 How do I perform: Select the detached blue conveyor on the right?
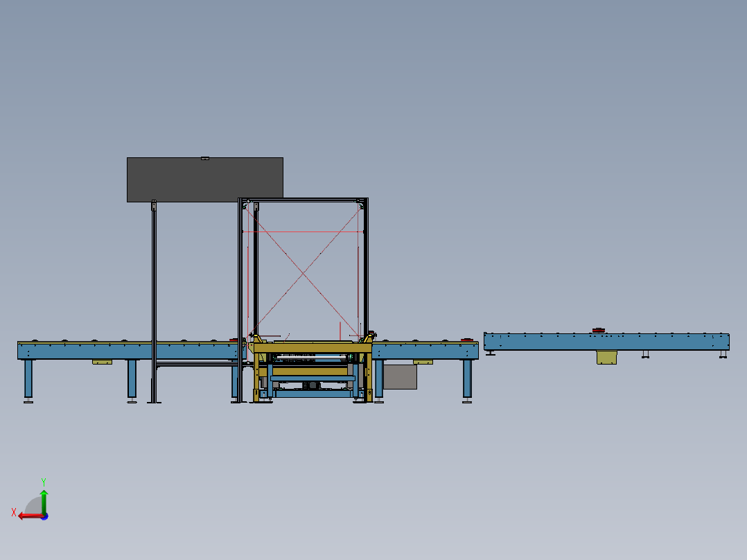(606, 342)
